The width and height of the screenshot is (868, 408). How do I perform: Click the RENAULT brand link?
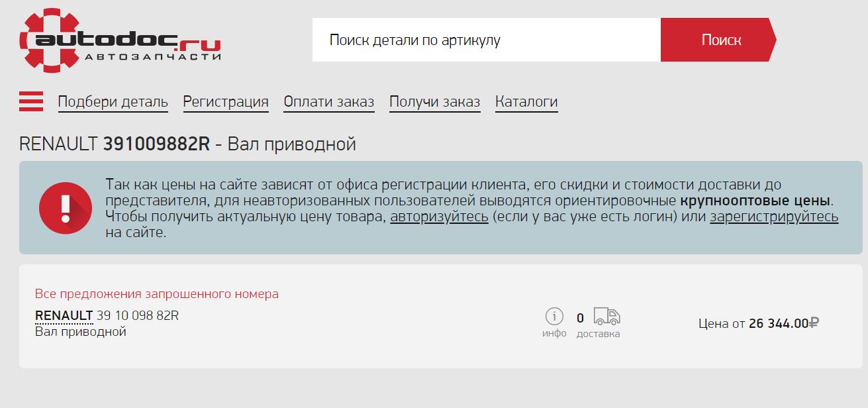[x=64, y=315]
